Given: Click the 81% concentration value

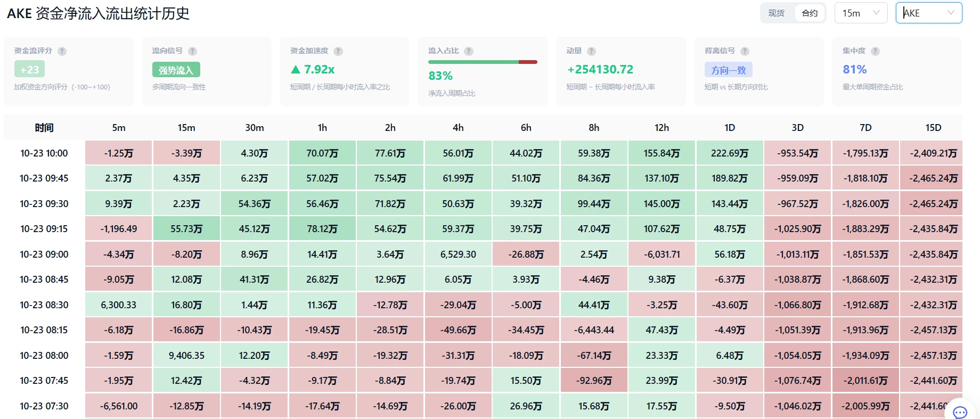Looking at the screenshot, I should click(x=855, y=70).
